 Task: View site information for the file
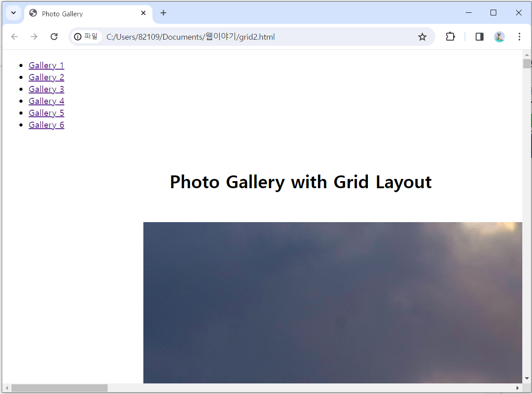click(x=86, y=37)
